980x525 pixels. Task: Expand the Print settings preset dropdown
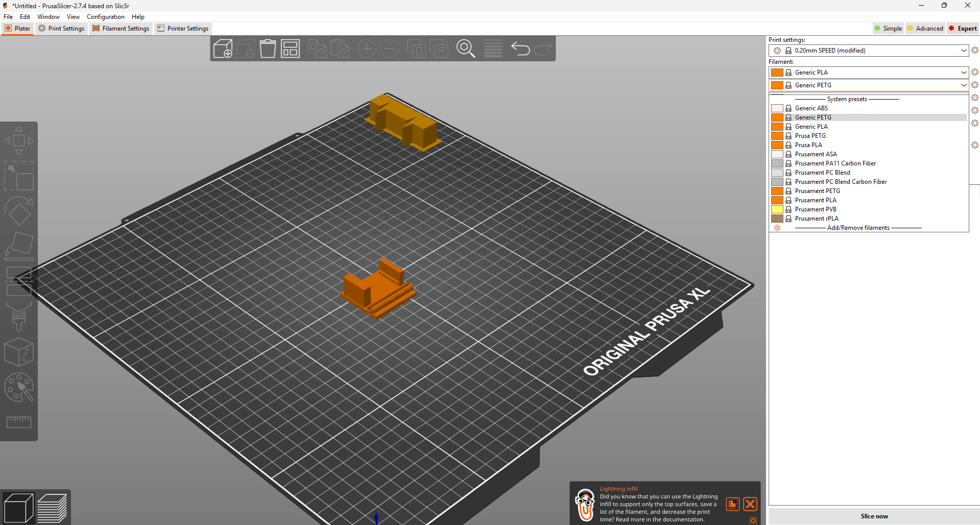pyautogui.click(x=963, y=51)
